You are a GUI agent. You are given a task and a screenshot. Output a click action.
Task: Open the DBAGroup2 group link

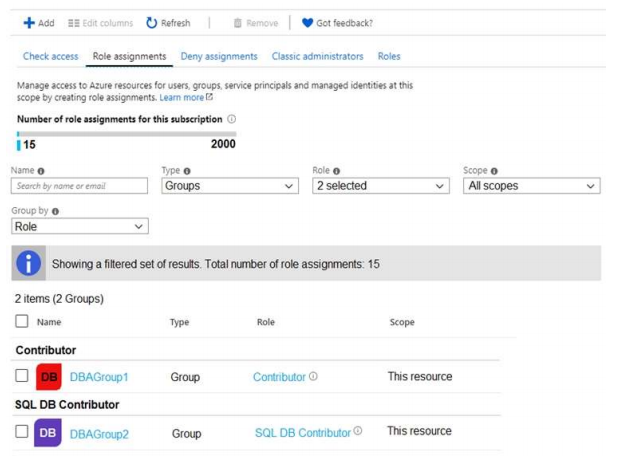click(x=99, y=434)
